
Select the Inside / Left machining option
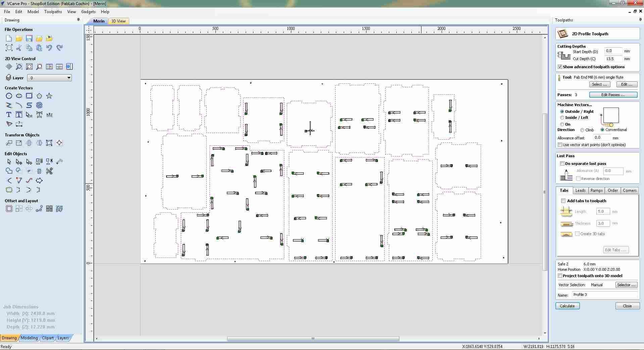pos(562,118)
